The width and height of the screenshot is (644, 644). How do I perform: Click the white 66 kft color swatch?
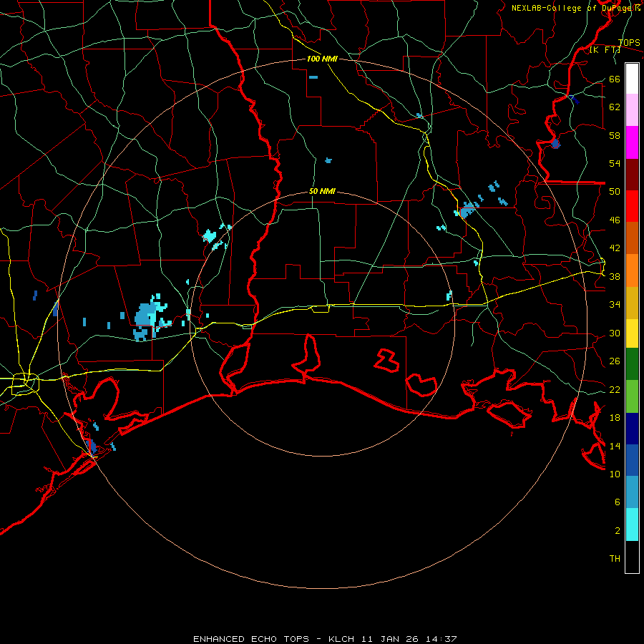[x=632, y=79]
